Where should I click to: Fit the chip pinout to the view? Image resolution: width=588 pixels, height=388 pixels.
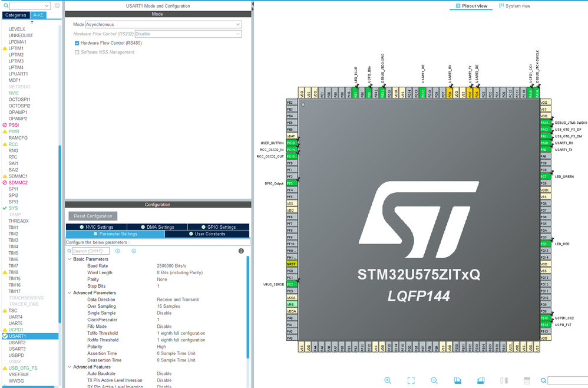pyautogui.click(x=411, y=380)
